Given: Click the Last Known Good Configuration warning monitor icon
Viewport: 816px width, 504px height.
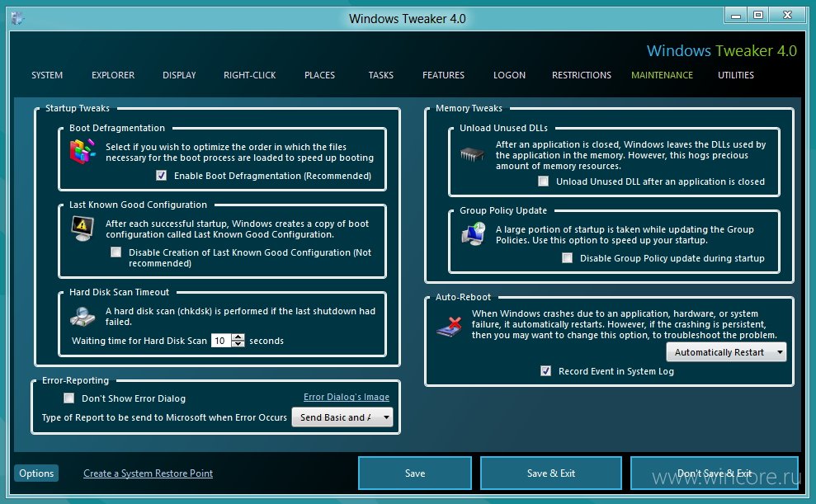Looking at the screenshot, I should [83, 228].
